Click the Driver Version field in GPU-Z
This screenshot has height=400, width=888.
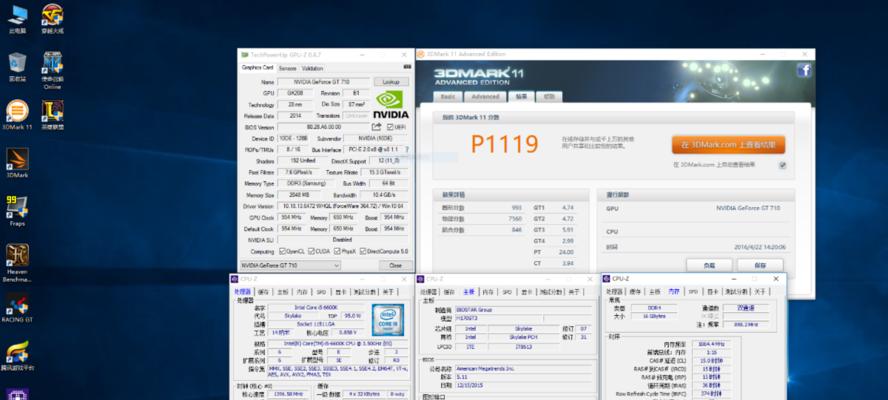tap(342, 206)
